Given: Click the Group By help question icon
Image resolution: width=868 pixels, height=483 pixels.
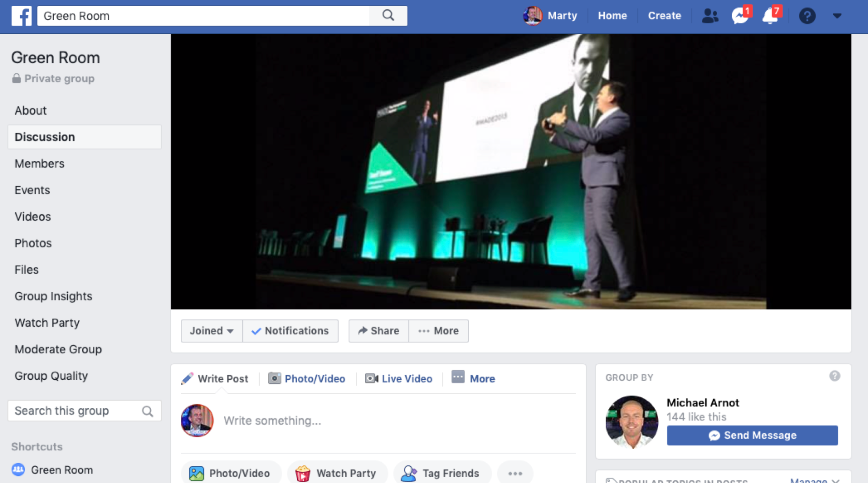Looking at the screenshot, I should [834, 376].
